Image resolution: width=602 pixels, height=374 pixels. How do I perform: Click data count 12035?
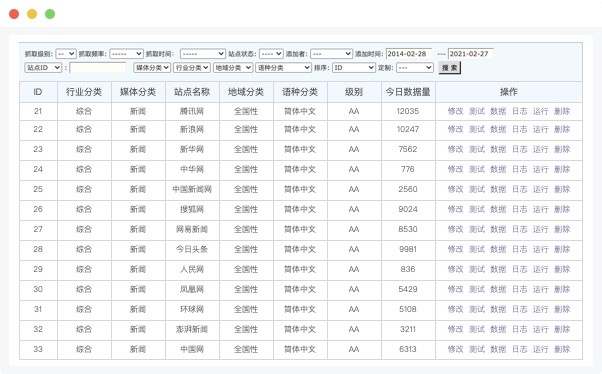point(408,111)
